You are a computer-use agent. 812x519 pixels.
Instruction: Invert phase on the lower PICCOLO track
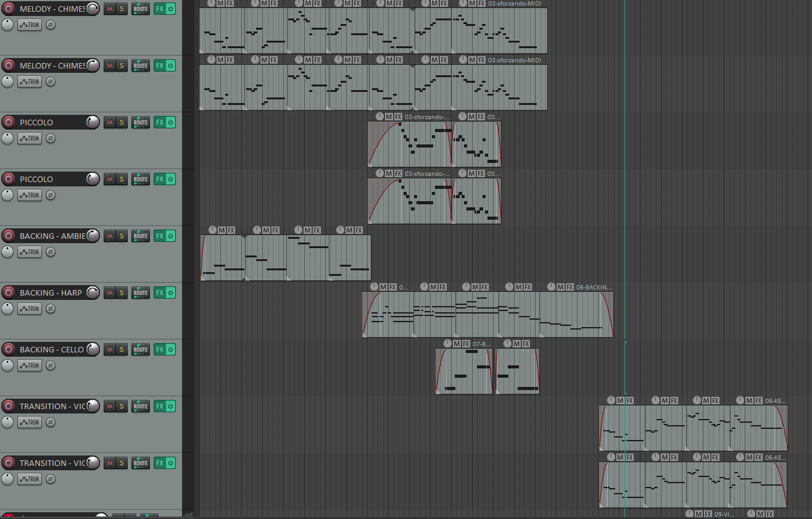(x=51, y=195)
